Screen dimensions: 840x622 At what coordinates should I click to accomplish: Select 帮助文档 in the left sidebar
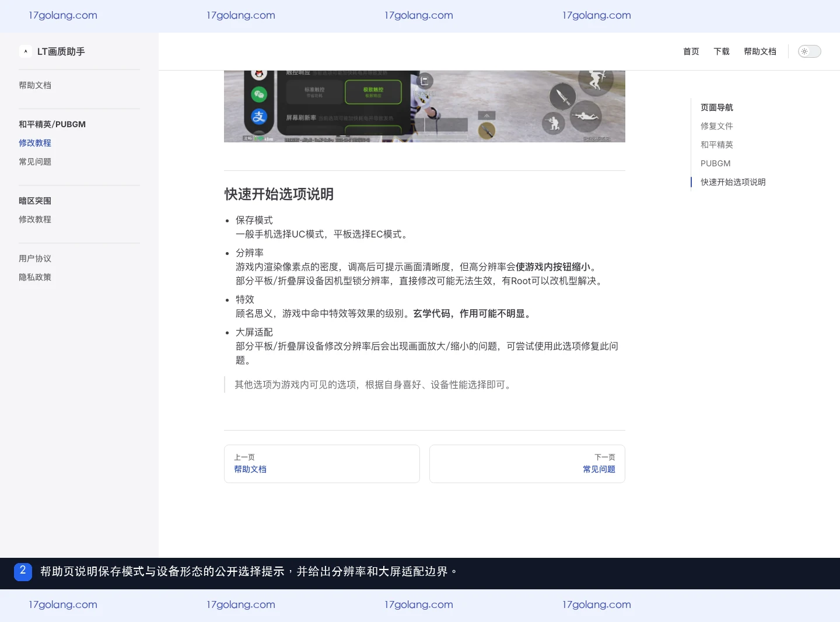tap(35, 85)
